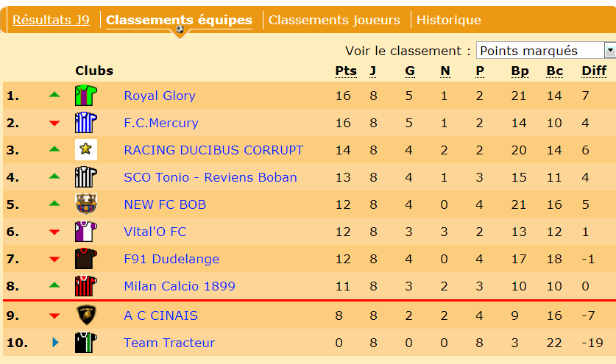Open the Royal Glory club link
Screen dimensions: 616x364
160,96
